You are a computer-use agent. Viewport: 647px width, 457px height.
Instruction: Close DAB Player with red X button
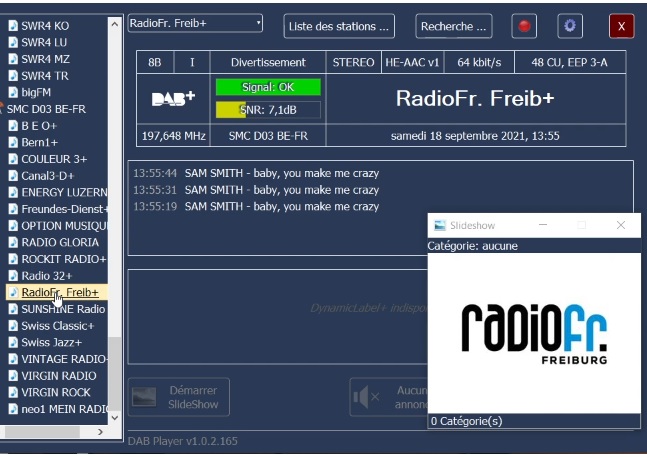click(621, 26)
